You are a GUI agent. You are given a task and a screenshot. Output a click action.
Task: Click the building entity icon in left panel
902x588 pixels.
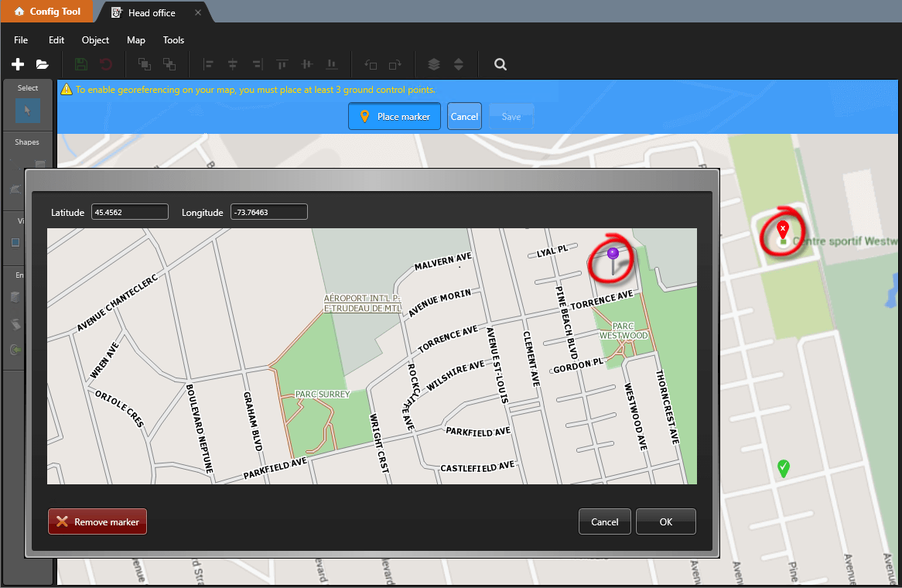15,296
